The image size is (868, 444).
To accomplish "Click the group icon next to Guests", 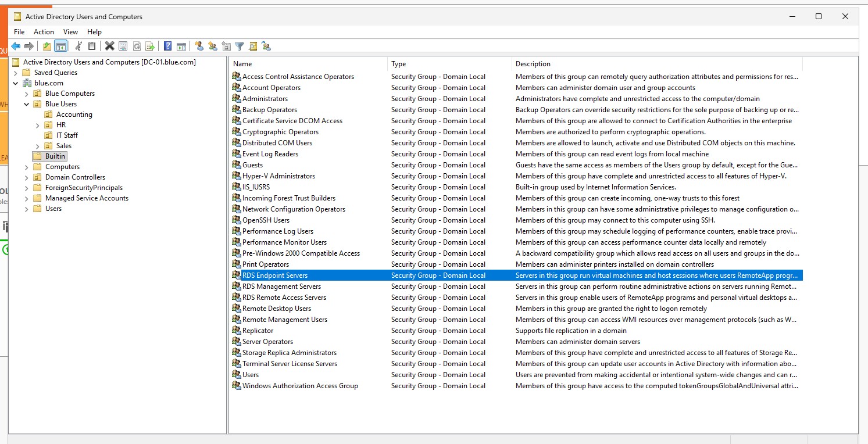I will point(236,165).
